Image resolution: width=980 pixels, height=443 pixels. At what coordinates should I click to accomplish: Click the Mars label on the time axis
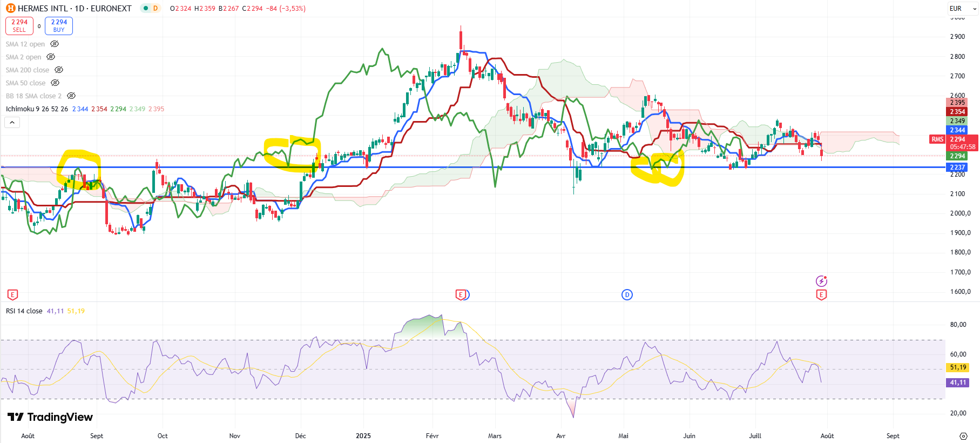tap(495, 436)
